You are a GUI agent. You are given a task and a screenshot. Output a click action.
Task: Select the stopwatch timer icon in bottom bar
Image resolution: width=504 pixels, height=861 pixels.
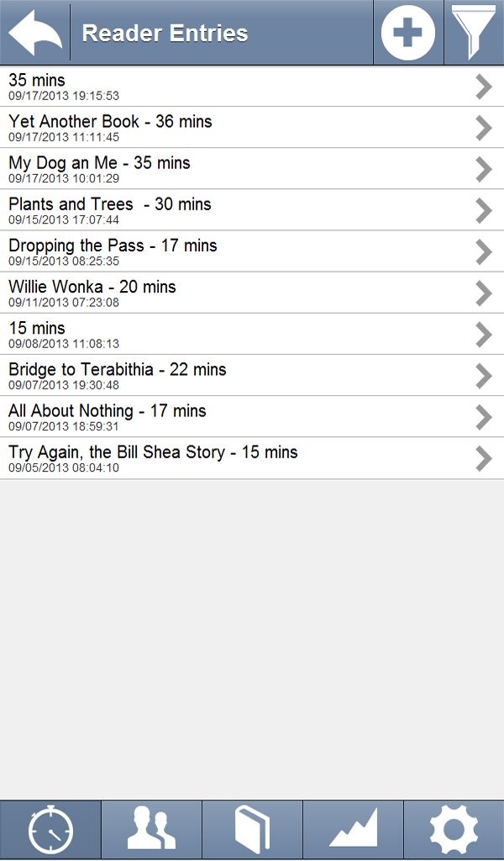50,829
